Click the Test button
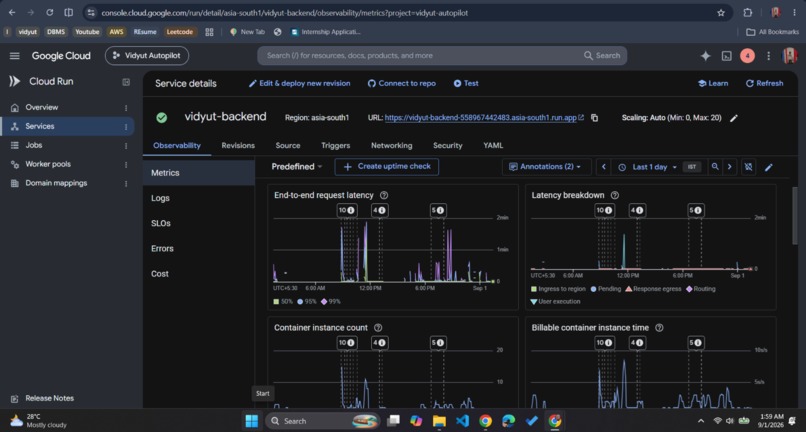This screenshot has width=806, height=432. pos(466,83)
